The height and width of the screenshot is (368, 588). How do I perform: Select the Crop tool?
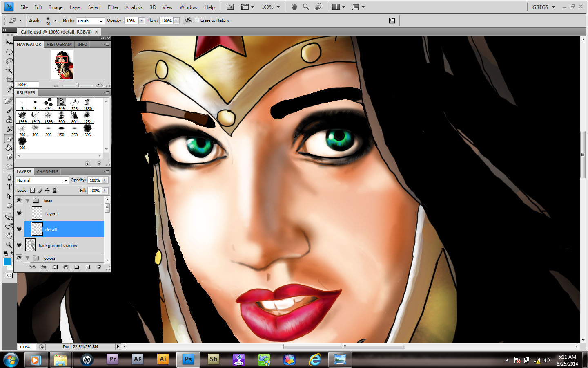[x=9, y=80]
